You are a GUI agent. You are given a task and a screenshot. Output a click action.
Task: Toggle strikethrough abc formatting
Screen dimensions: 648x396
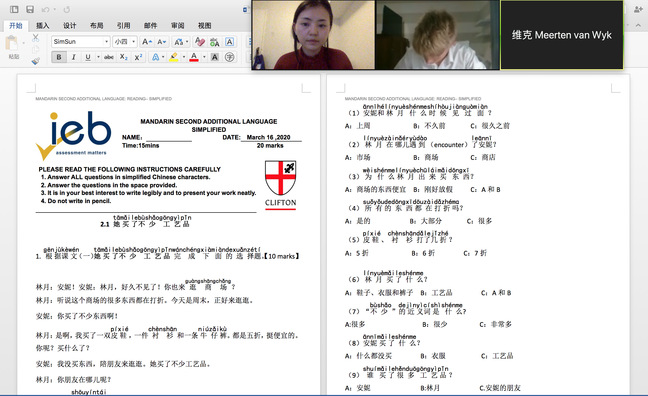[109, 57]
